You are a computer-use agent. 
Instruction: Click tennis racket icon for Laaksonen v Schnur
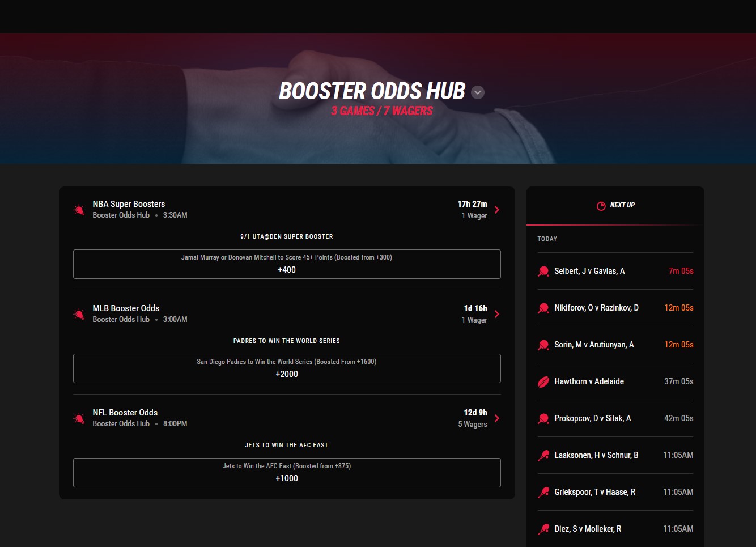click(543, 455)
